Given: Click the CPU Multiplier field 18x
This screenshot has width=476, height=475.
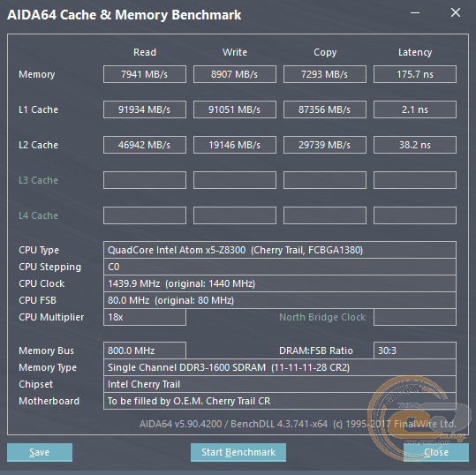Looking at the screenshot, I should 145,317.
